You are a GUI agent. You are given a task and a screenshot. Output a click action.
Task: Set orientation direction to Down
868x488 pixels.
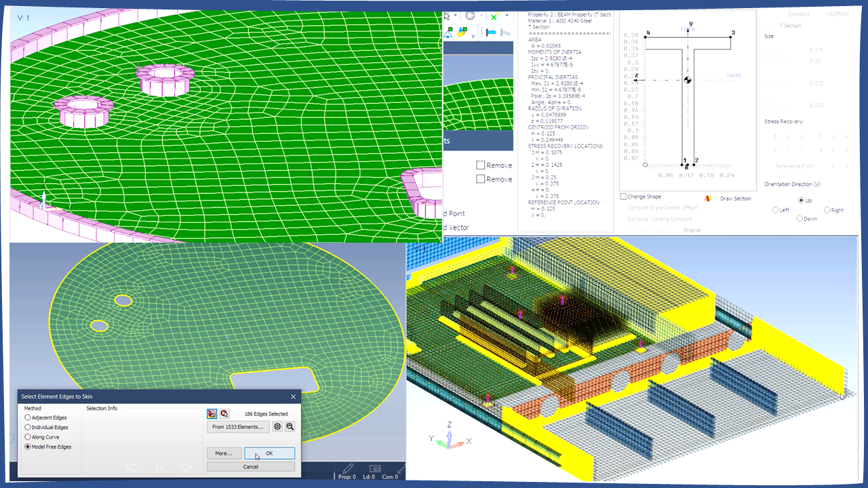point(800,219)
